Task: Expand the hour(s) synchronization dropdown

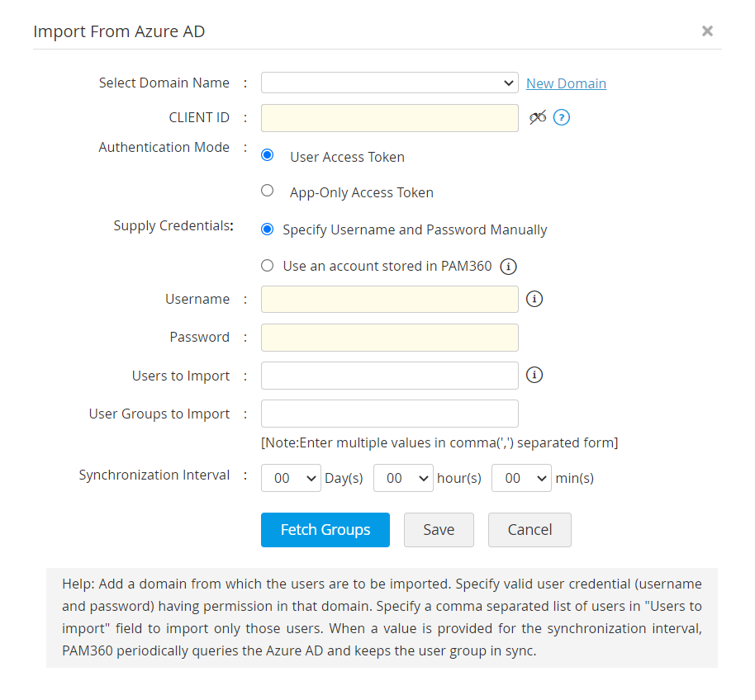Action: pyautogui.click(x=403, y=478)
